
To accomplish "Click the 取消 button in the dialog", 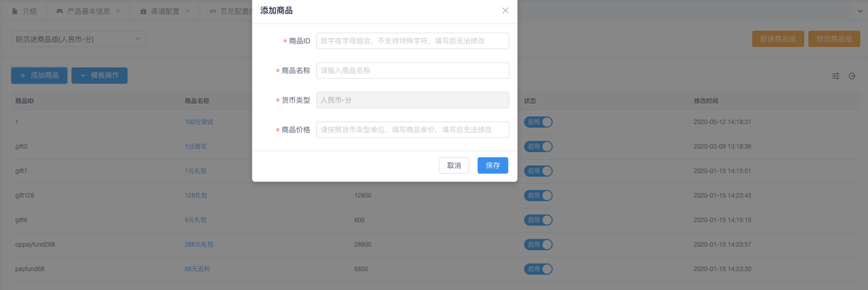I will pyautogui.click(x=454, y=166).
